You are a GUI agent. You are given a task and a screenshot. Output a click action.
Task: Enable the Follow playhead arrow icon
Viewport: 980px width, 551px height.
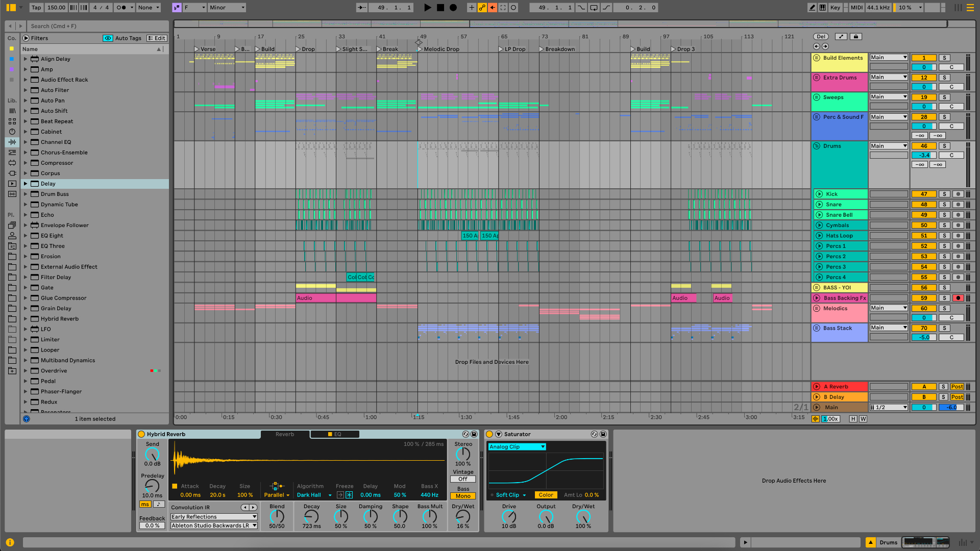click(362, 7)
